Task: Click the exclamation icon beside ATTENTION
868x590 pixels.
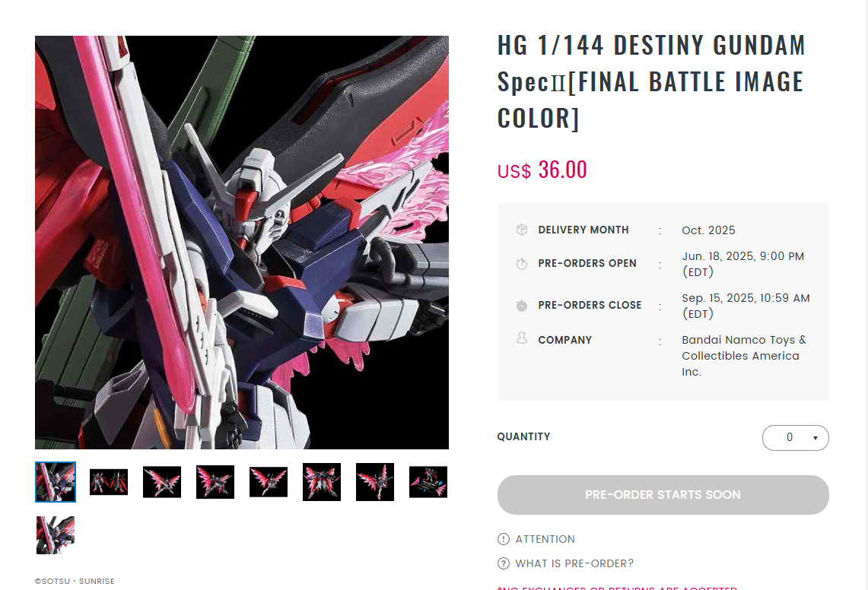Action: 503,539
